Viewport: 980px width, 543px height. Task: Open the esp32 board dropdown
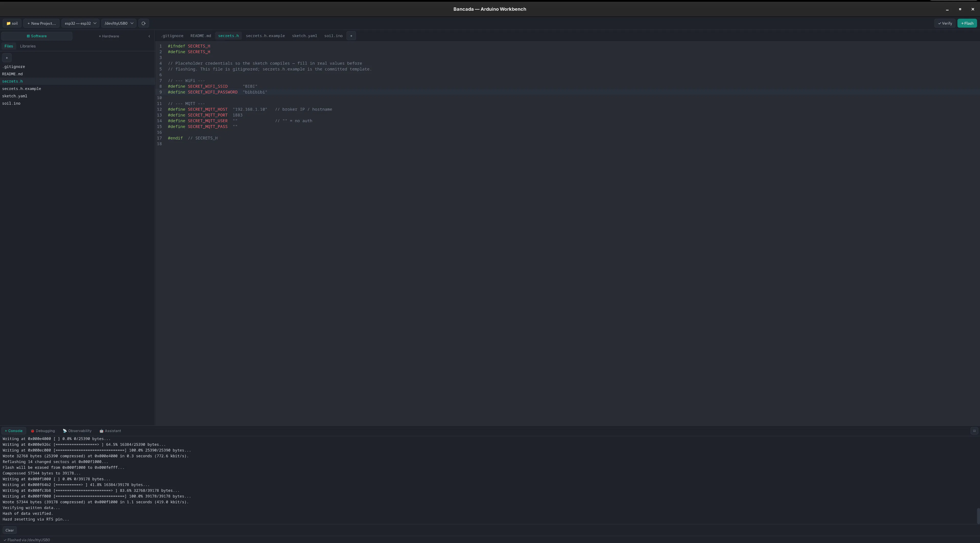pos(80,23)
